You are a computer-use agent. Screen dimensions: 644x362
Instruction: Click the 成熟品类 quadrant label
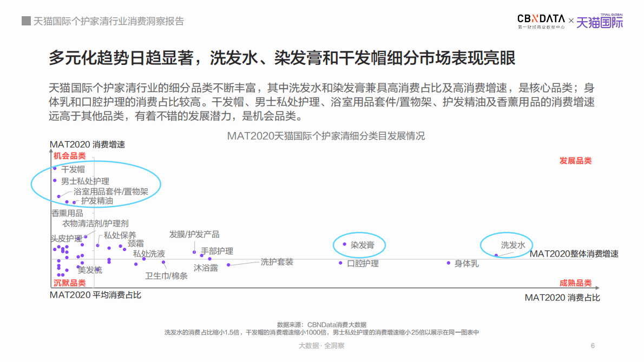point(576,282)
